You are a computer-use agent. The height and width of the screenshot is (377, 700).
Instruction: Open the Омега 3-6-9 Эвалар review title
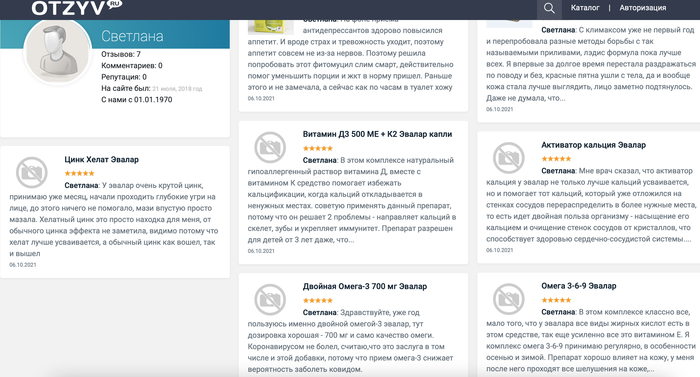579,286
